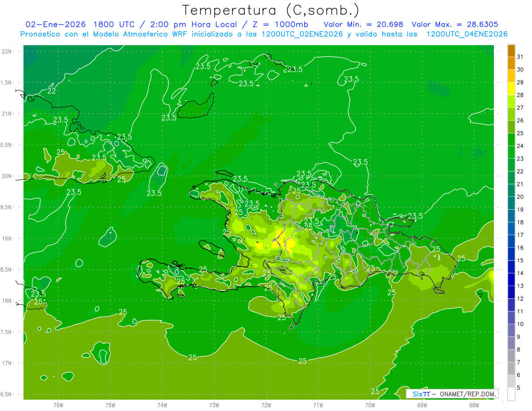
Task: Click the orange legend swatch between 30 and 31
Action: [511, 63]
